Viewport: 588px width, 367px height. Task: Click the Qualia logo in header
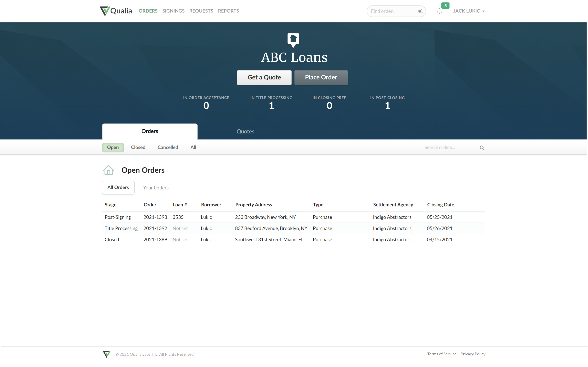coord(116,11)
